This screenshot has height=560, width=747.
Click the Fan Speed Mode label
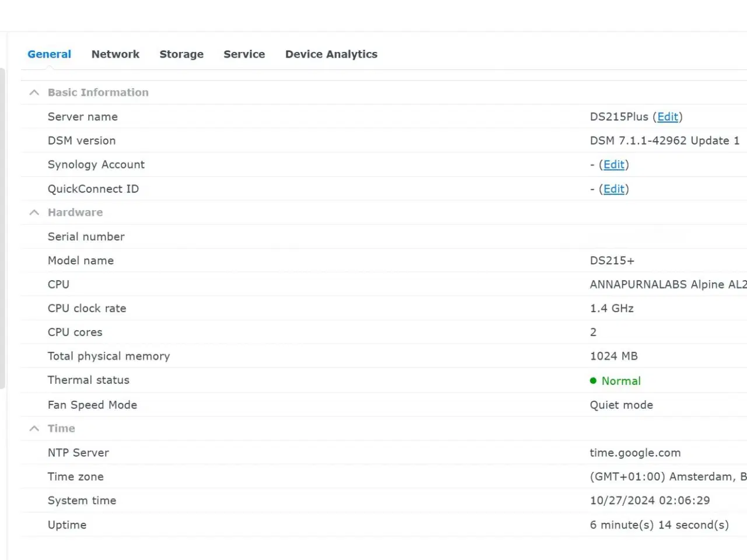click(92, 405)
